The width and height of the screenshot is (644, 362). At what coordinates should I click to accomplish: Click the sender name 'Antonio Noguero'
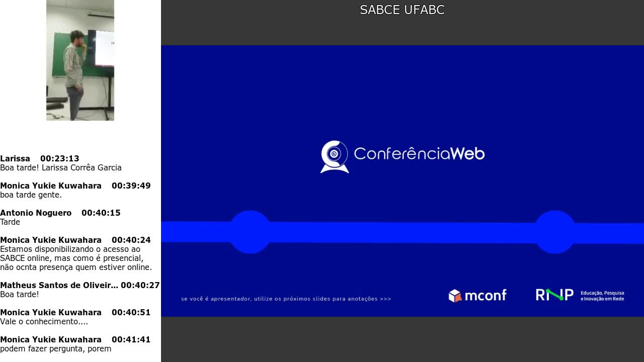pos(36,213)
